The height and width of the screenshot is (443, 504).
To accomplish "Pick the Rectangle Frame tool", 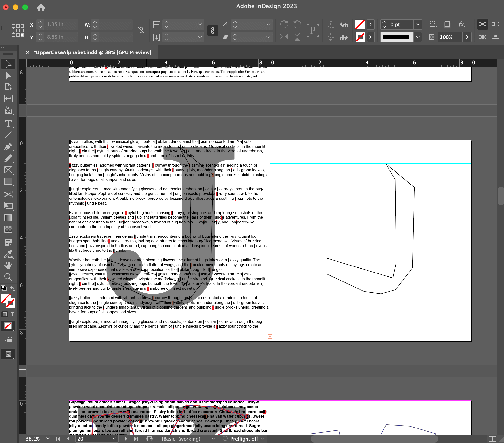I will pyautogui.click(x=8, y=170).
